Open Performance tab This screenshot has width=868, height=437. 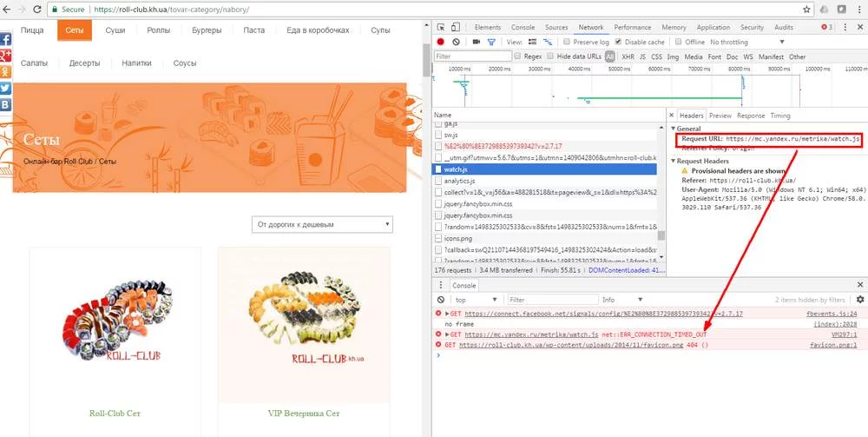point(633,27)
